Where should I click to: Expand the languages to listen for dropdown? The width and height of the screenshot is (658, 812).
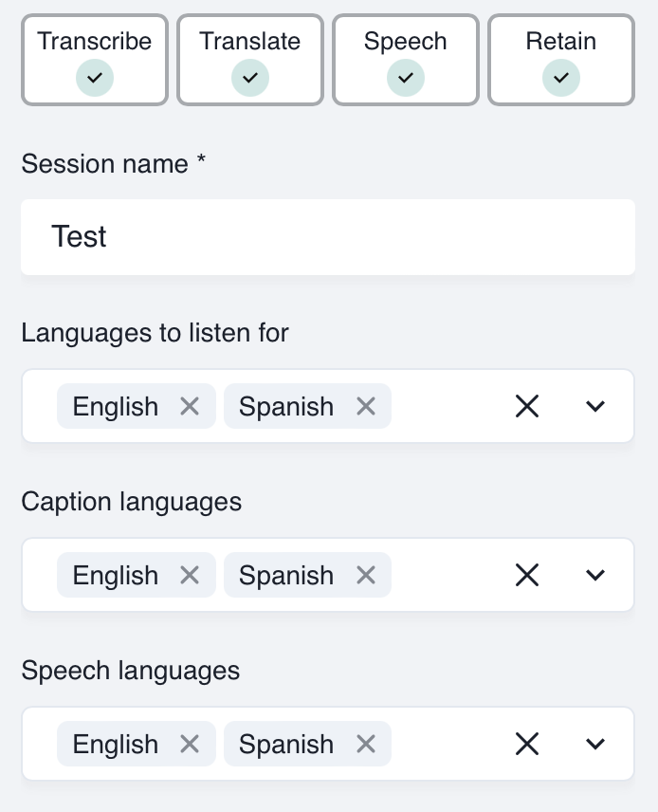pyautogui.click(x=595, y=406)
